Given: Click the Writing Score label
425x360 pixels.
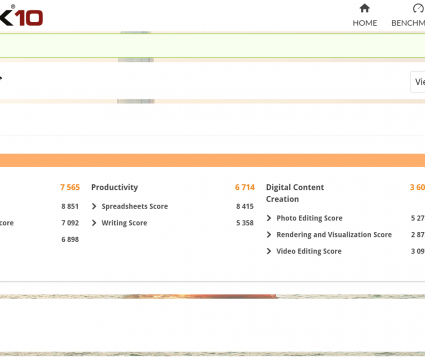Looking at the screenshot, I should [124, 223].
